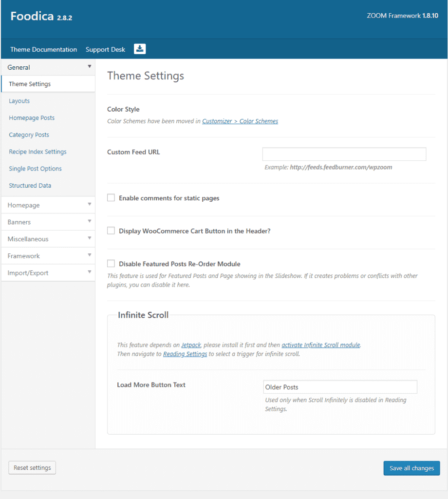Expand the Miscellaneous section arrow
Screen dimensions: 448x499
89,238
